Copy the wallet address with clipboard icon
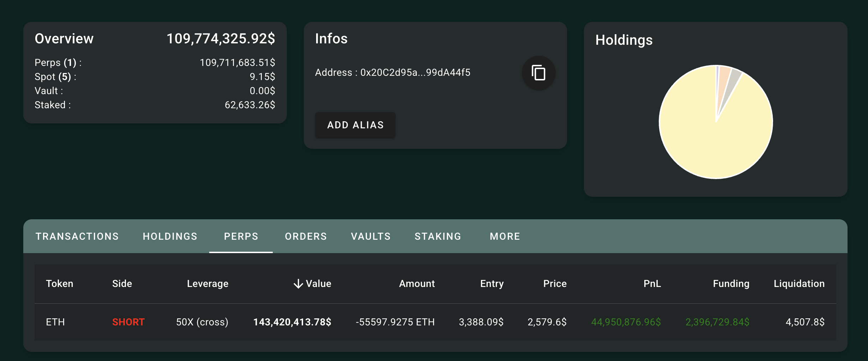The width and height of the screenshot is (868, 361). coord(538,73)
